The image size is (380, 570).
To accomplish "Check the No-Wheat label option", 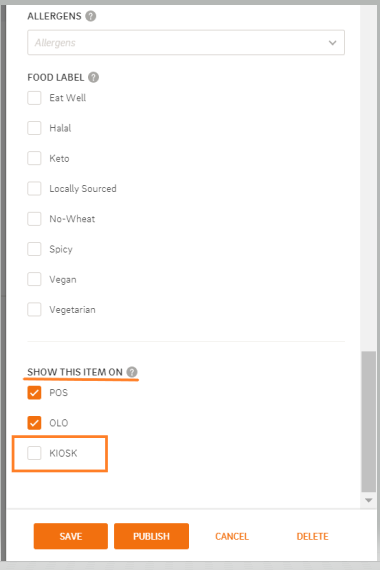I will coord(34,219).
